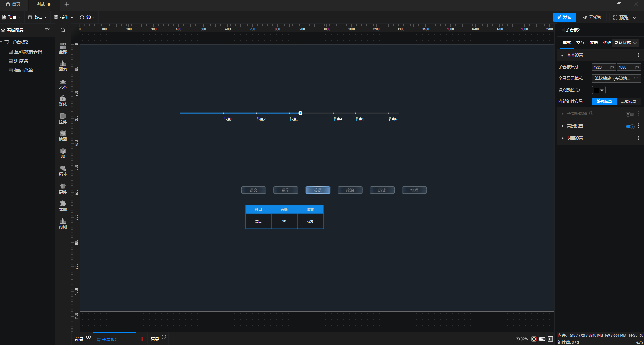The image size is (644, 345).
Task: Open the 地图 map components category
Action: click(63, 136)
